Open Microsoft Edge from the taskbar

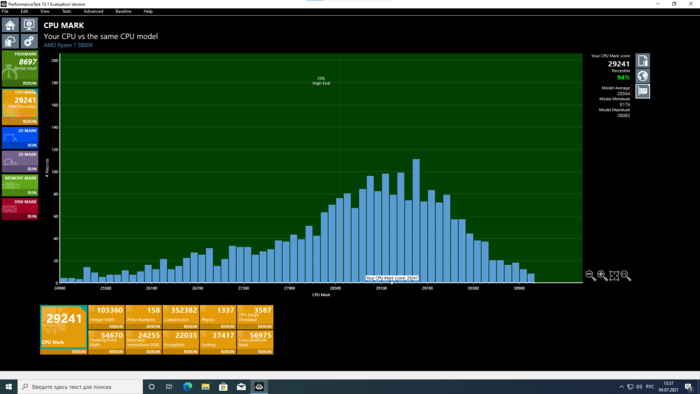188,387
